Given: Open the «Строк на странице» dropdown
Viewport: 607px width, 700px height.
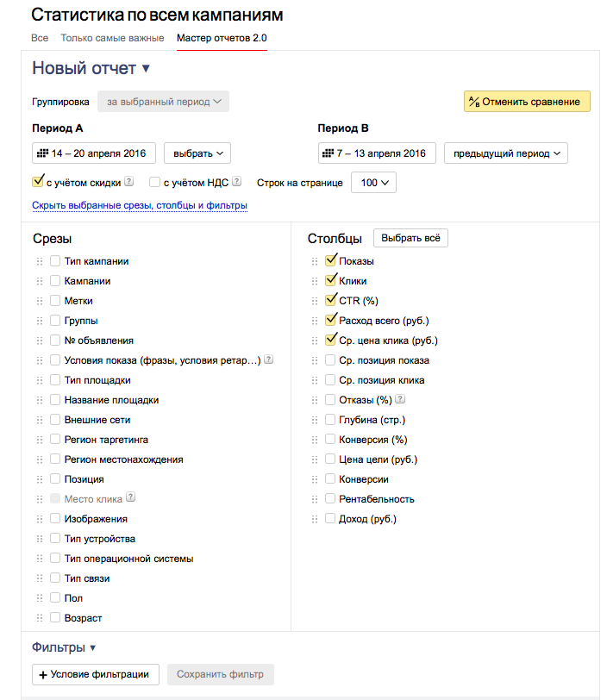Looking at the screenshot, I should click(373, 183).
